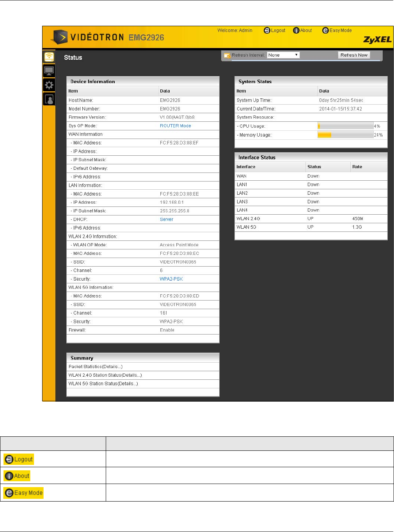Screen dimensions: 394x532
Task: Click the Host Name value EMG2926
Action: coord(170,100)
